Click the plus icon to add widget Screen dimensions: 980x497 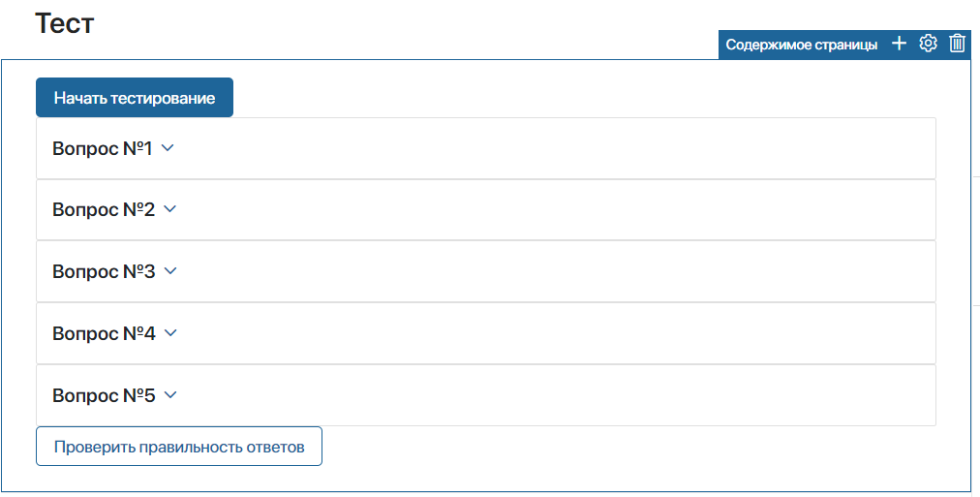tap(899, 44)
